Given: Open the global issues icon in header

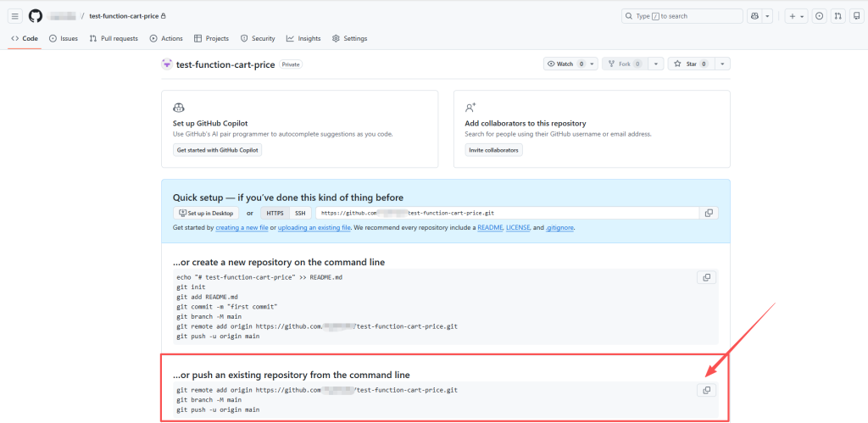Looking at the screenshot, I should [820, 16].
